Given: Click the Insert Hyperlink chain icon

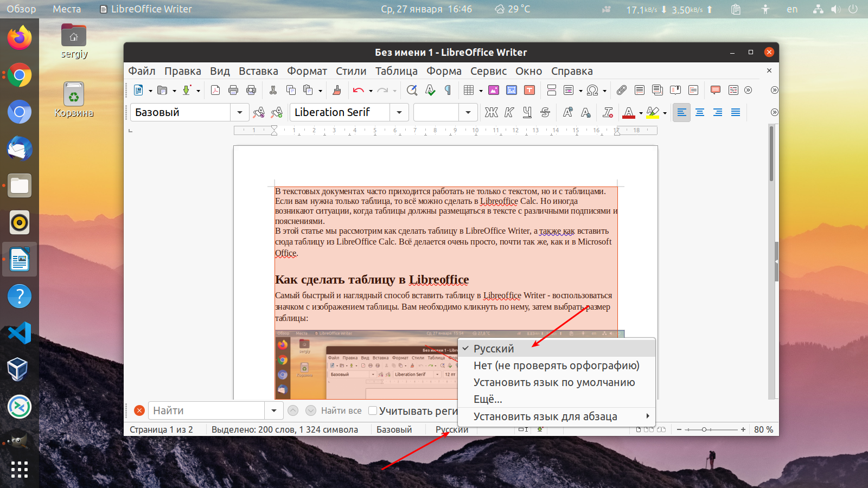Looking at the screenshot, I should [622, 91].
